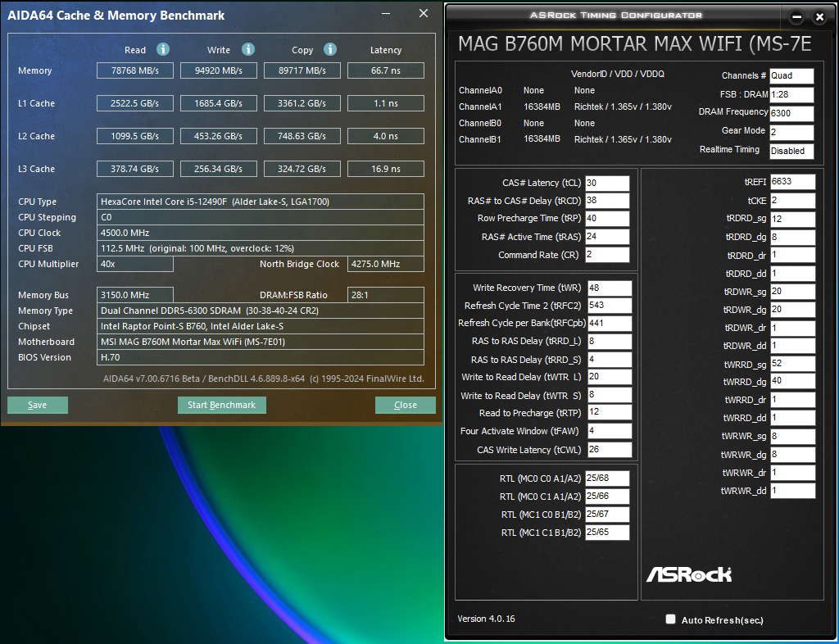Click the tWTR_S field
Viewport: 839px width, 644px height.
tap(610, 395)
